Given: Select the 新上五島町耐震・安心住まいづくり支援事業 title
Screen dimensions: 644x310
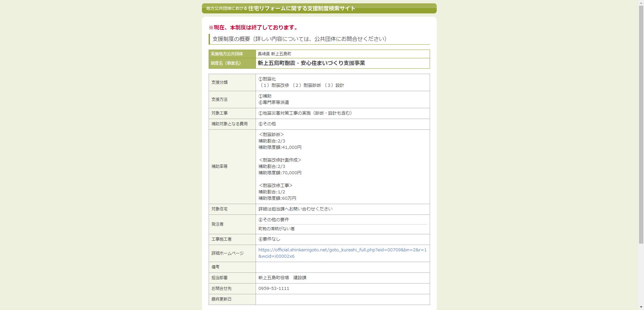Looking at the screenshot, I should click(312, 63).
